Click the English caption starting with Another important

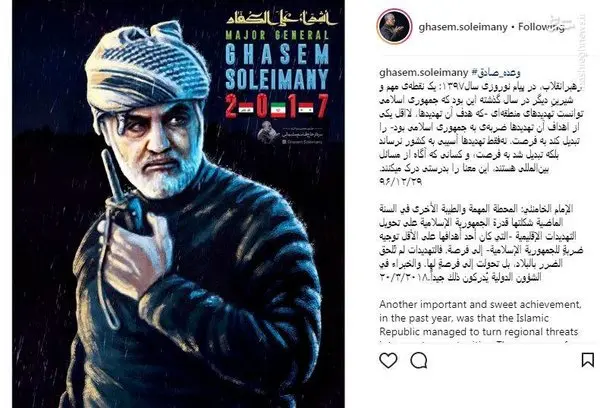point(480,318)
